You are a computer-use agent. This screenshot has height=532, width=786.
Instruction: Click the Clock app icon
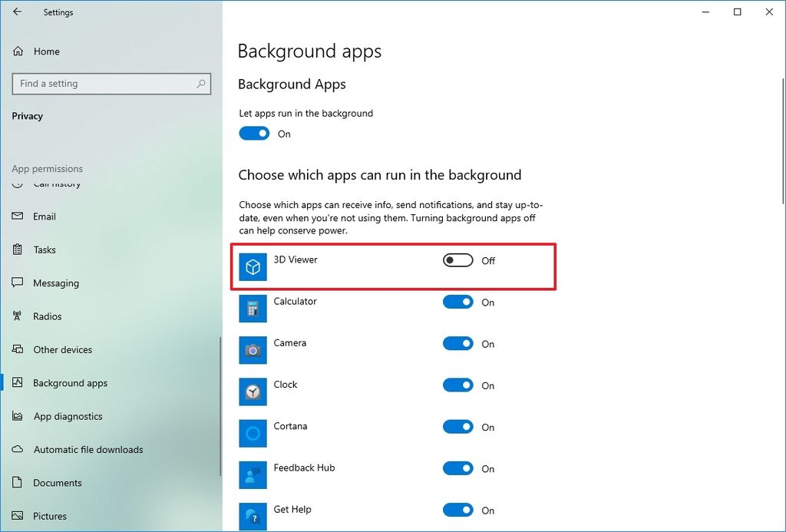click(x=253, y=392)
